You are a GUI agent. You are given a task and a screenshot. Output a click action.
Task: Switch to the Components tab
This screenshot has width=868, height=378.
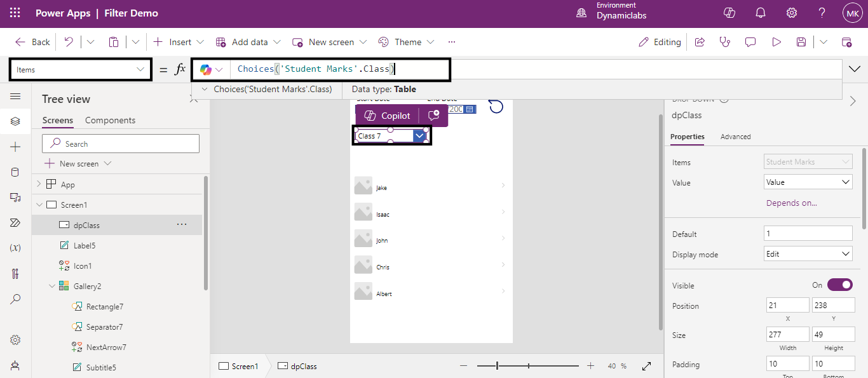[110, 120]
